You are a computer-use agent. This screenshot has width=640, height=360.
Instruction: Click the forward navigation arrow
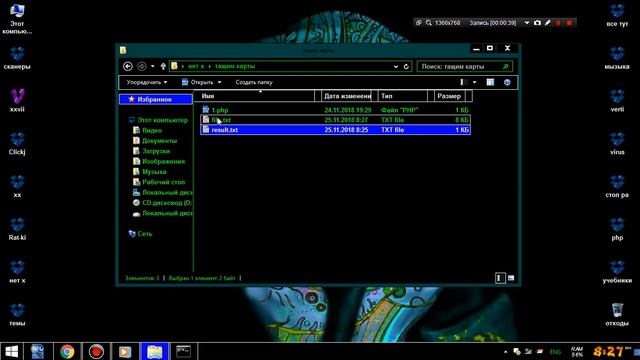[x=142, y=66]
